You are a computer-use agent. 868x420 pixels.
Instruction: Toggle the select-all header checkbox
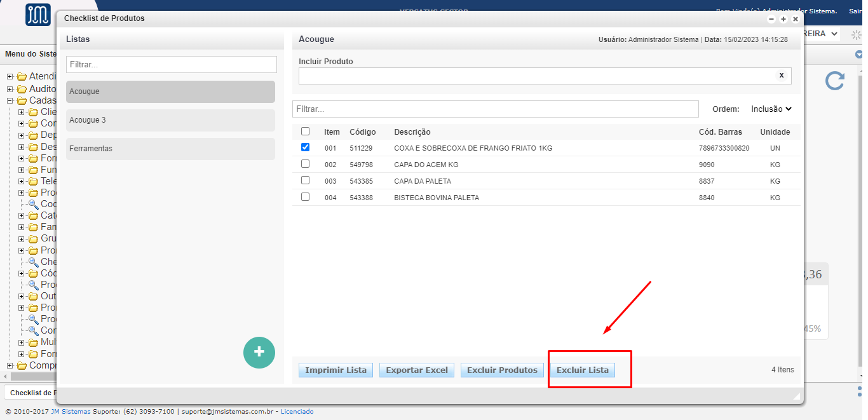(x=305, y=132)
